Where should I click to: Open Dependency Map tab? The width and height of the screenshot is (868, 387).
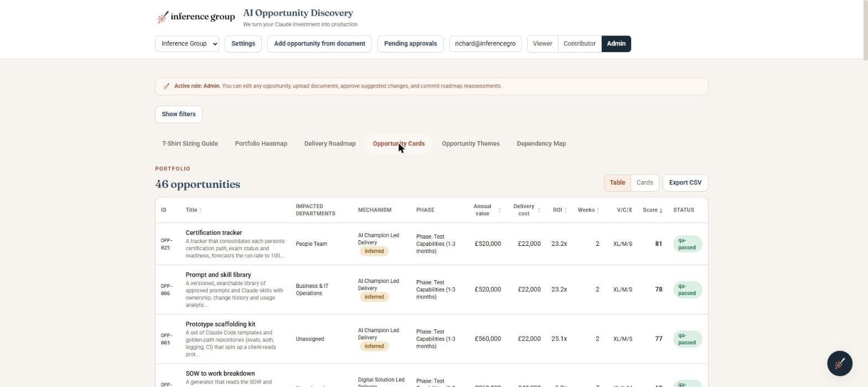(x=541, y=144)
